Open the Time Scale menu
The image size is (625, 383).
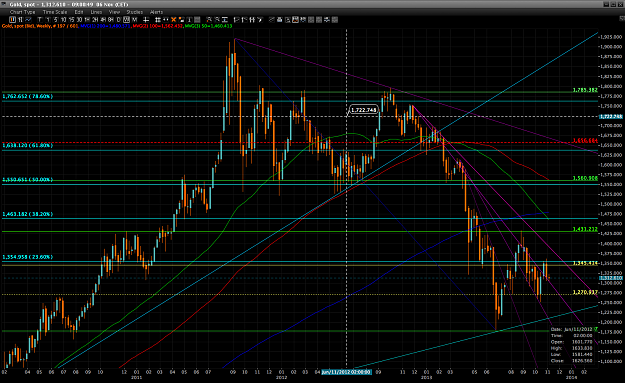click(55, 12)
